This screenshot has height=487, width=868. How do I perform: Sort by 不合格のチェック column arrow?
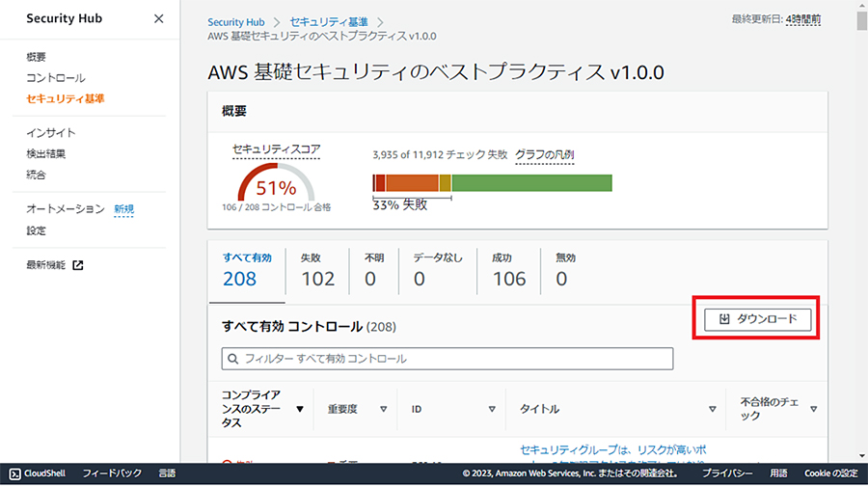(x=814, y=410)
